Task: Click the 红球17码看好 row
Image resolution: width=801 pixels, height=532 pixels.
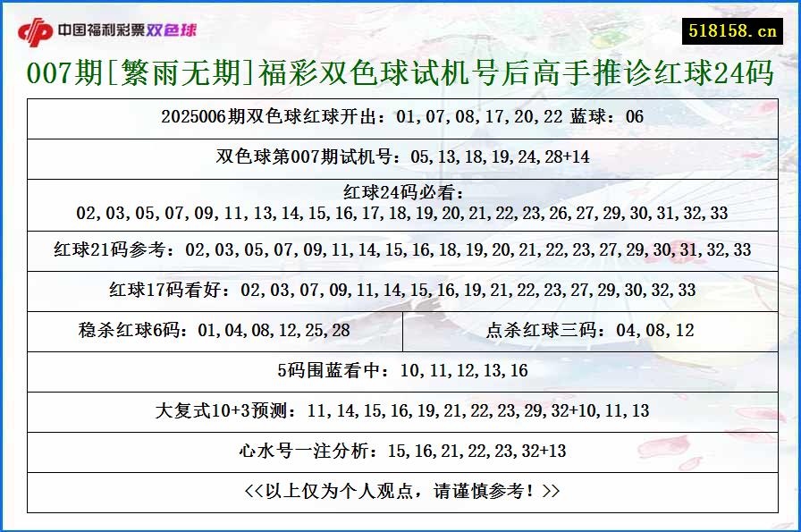Action: pos(400,290)
